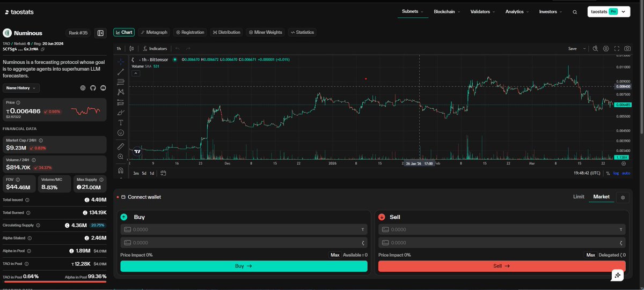Click the search magnifier in top nav

575,12
